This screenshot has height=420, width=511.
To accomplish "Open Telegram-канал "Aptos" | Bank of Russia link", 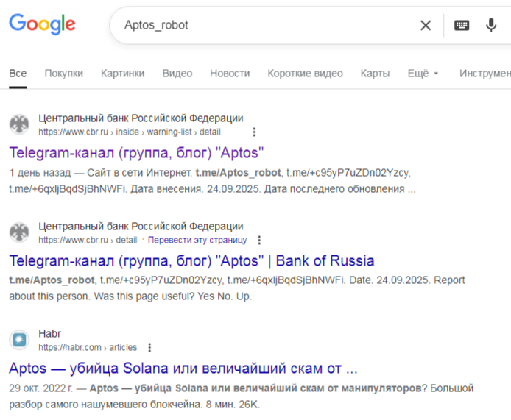I will coord(191,261).
